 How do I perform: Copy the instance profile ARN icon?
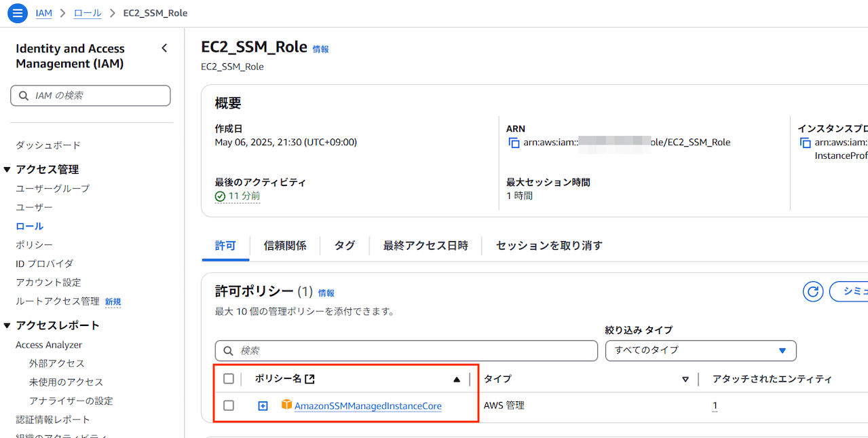[x=805, y=143]
